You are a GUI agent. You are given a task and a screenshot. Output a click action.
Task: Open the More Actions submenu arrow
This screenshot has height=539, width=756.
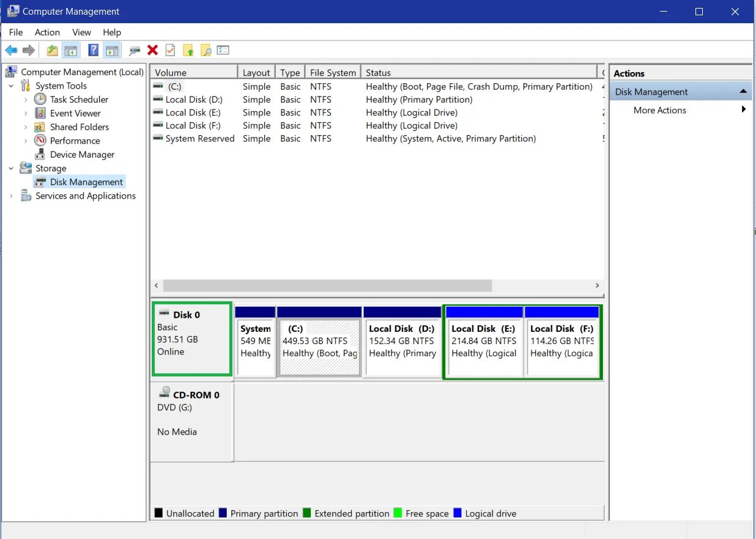[x=744, y=110]
